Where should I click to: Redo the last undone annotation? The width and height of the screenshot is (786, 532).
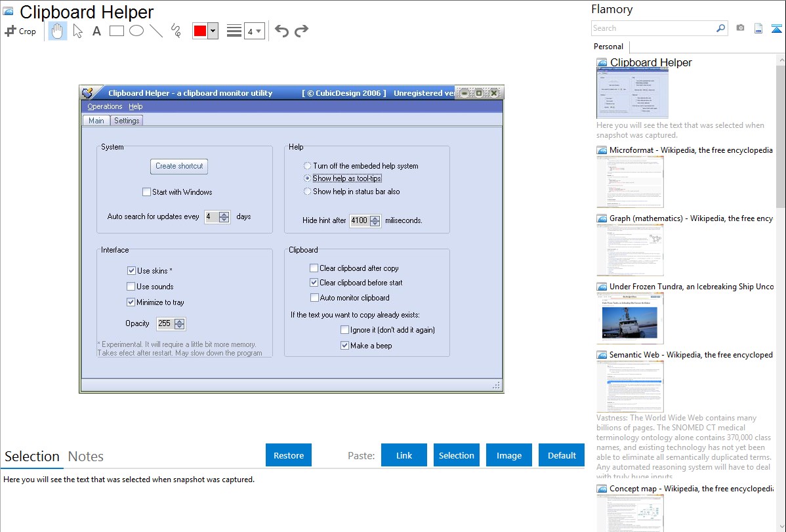(x=301, y=31)
